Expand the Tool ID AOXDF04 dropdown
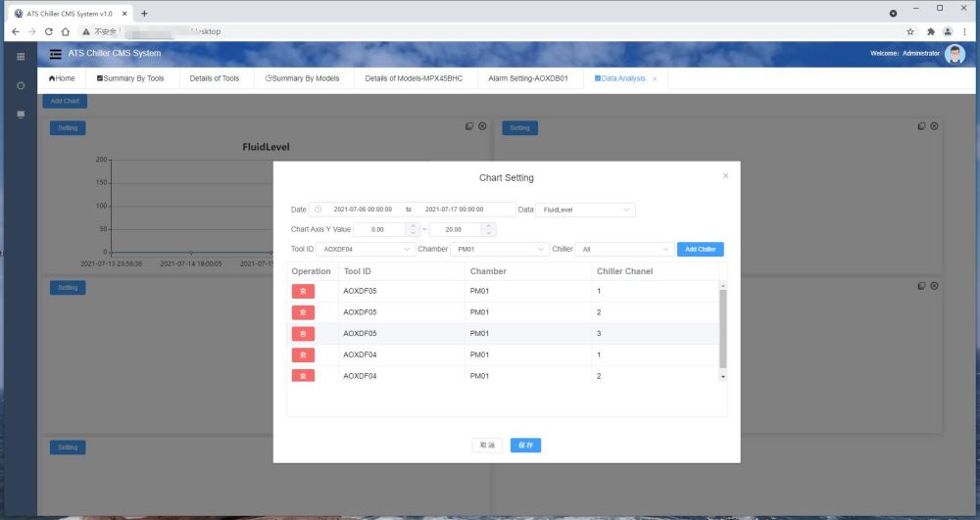The height and width of the screenshot is (520, 980). pyautogui.click(x=366, y=249)
